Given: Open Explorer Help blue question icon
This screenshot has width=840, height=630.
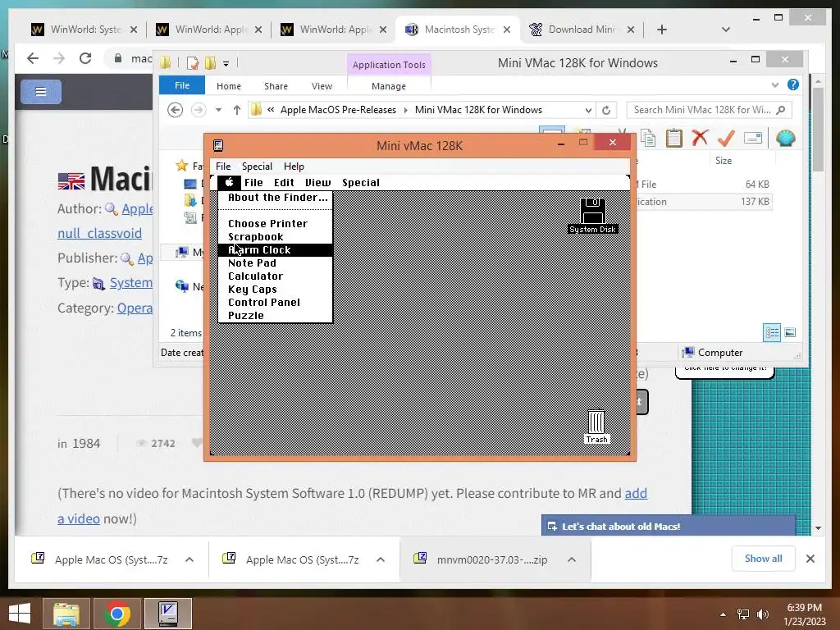Looking at the screenshot, I should 793,84.
